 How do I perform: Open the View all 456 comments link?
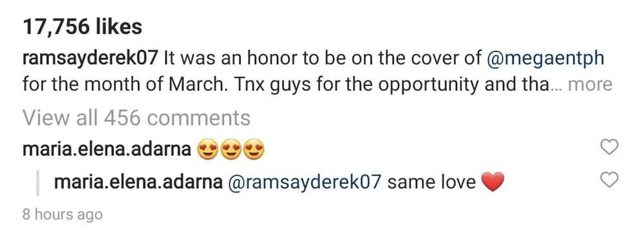click(x=137, y=118)
